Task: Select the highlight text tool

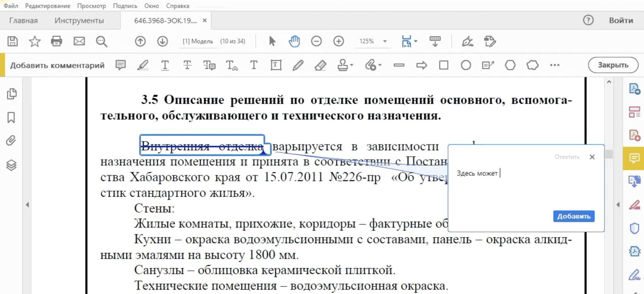Action: 143,65
